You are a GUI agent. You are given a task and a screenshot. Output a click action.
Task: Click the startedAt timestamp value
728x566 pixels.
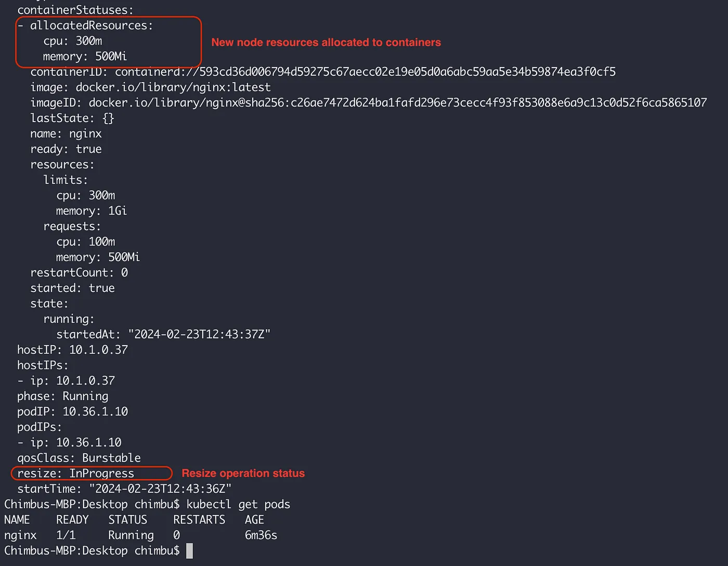click(x=199, y=334)
